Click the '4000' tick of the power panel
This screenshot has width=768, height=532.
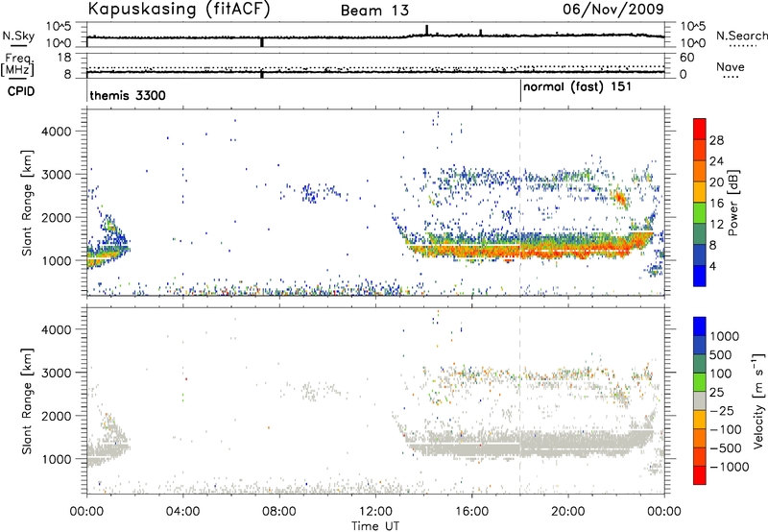tap(57, 132)
